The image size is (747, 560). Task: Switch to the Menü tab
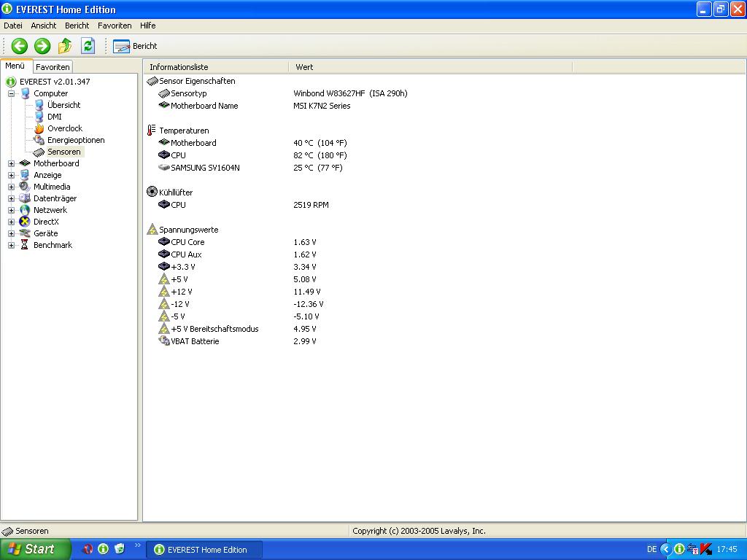click(x=15, y=66)
